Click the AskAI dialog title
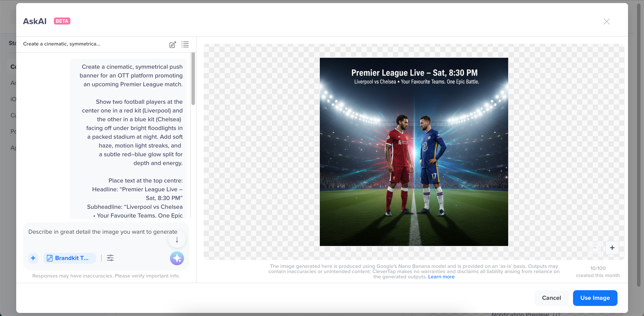This screenshot has width=644, height=316. [x=35, y=21]
